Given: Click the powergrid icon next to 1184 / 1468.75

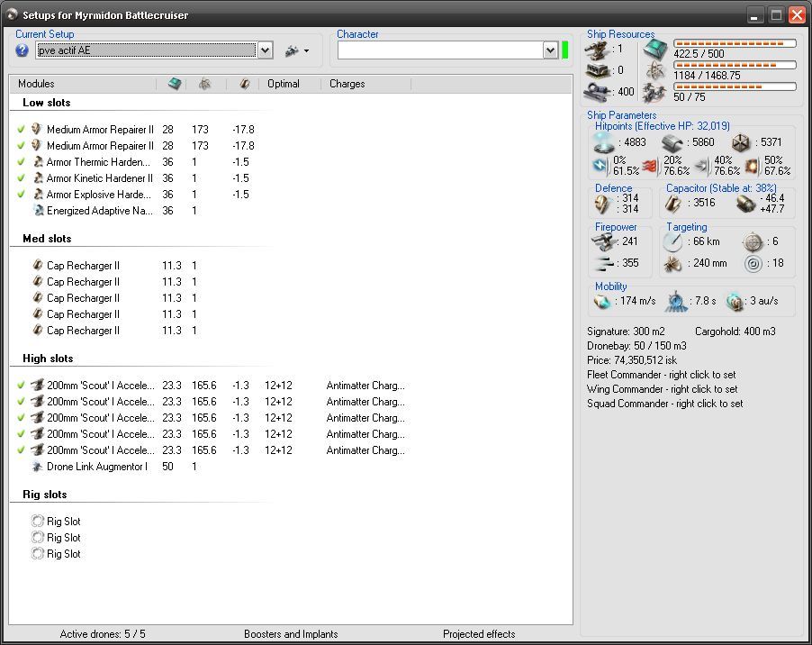Looking at the screenshot, I should 655,71.
